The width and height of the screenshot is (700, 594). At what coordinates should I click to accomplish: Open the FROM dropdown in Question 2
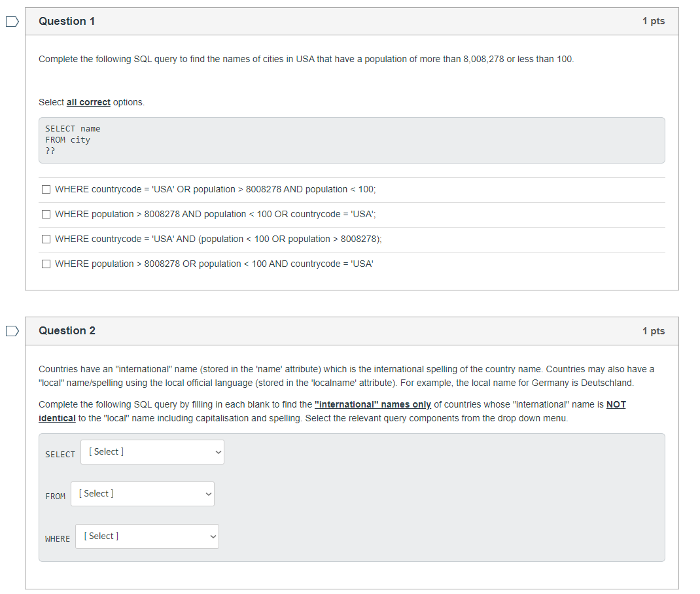(x=142, y=493)
